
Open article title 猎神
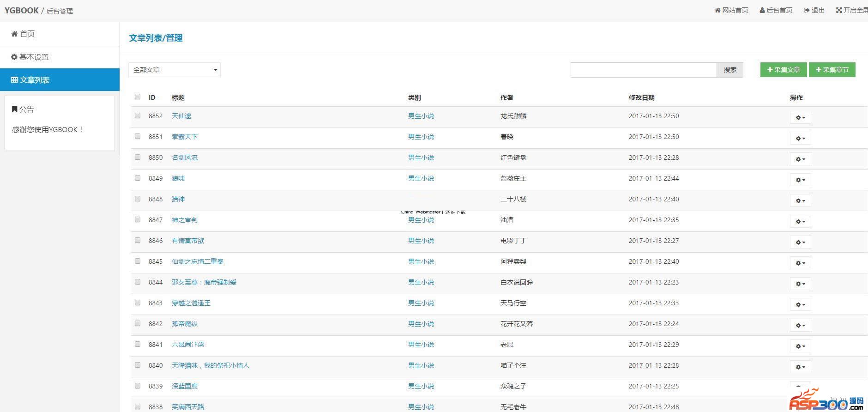click(178, 199)
